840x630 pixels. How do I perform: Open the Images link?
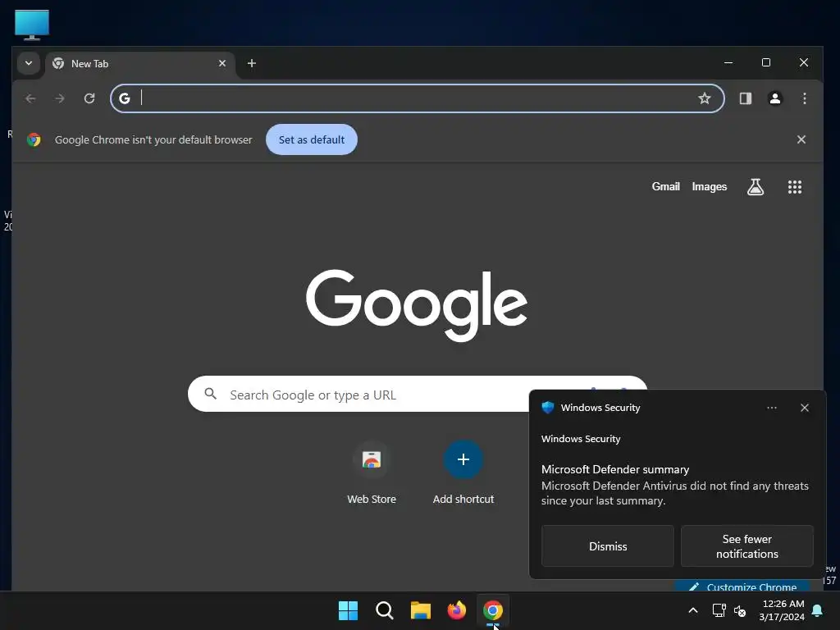[709, 186]
